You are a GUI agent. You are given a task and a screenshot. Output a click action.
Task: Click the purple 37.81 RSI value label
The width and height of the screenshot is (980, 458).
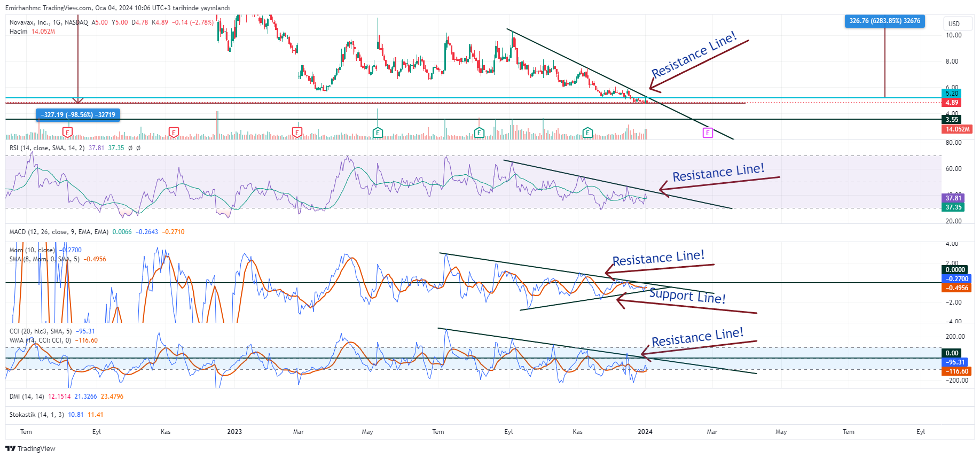[953, 198]
